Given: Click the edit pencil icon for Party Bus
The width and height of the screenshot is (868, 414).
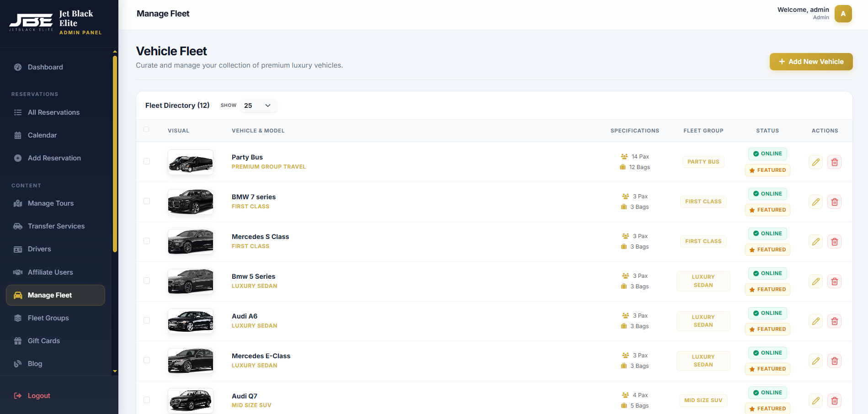Looking at the screenshot, I should point(815,162).
